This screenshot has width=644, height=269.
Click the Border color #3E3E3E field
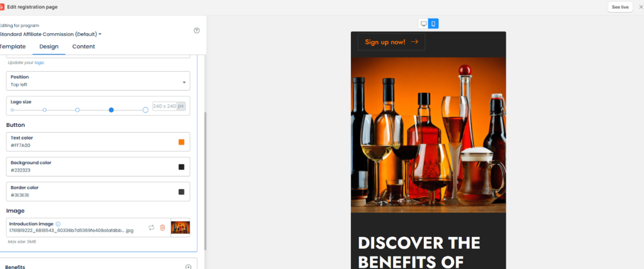pos(98,192)
